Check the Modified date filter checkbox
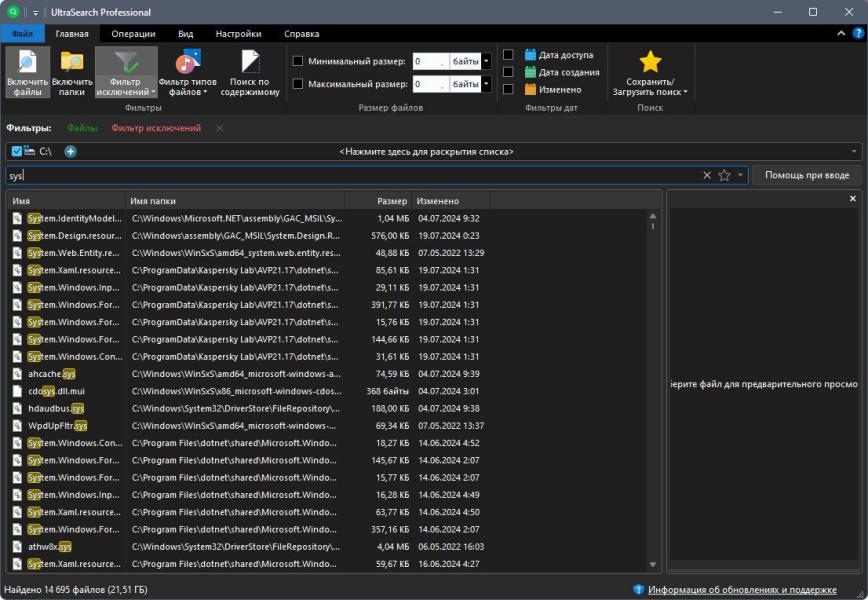The width and height of the screenshot is (868, 600). (508, 89)
